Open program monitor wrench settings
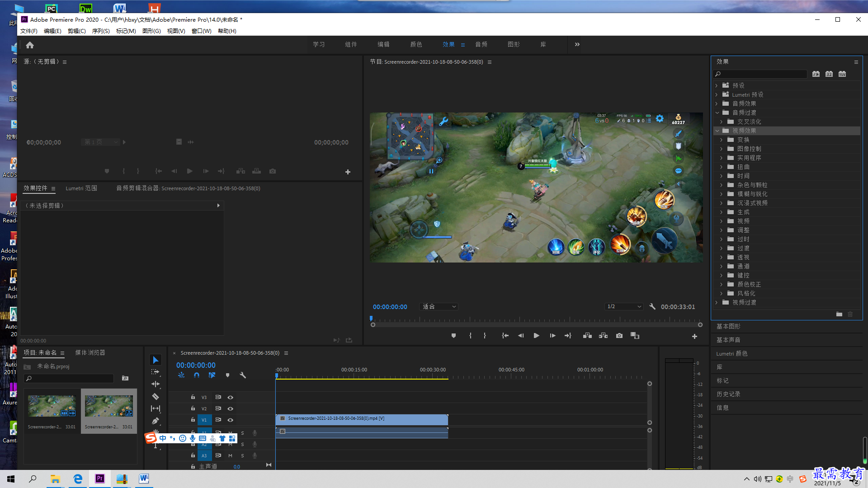Screen dimensions: 868x488 click(x=652, y=306)
